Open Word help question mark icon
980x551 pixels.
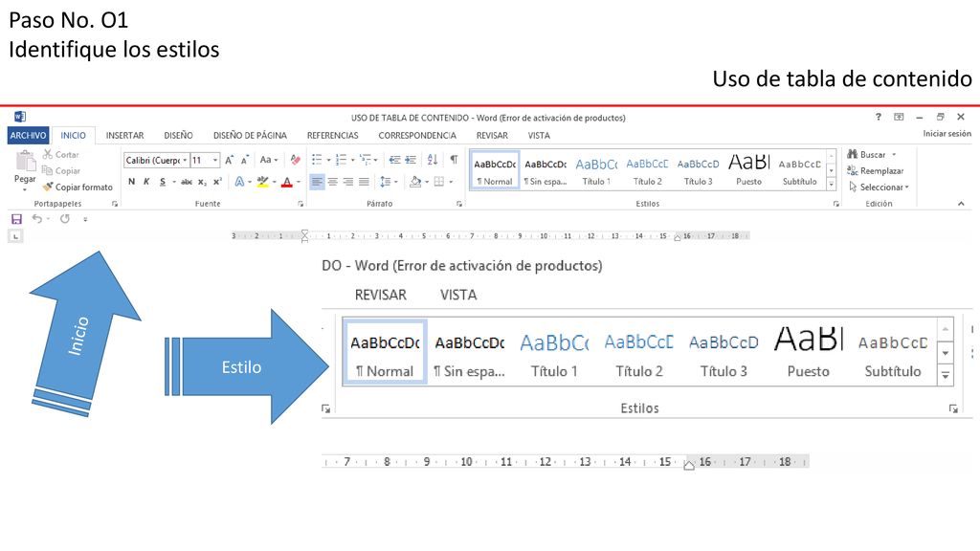click(x=879, y=117)
